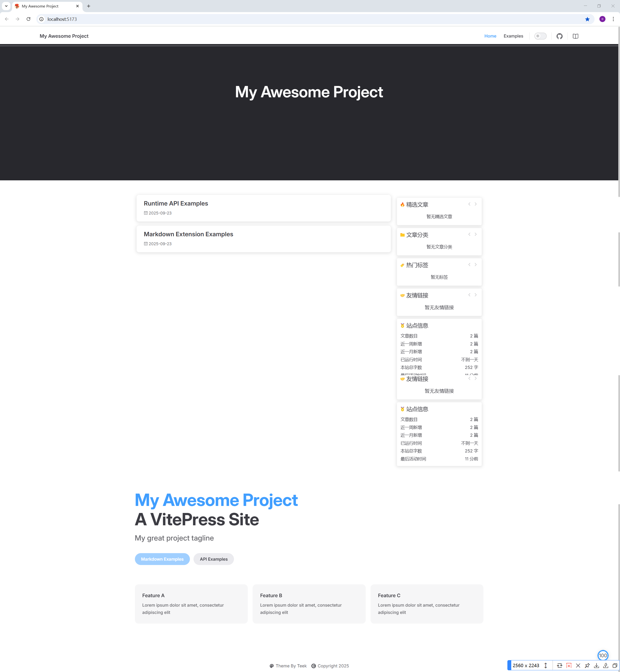Go to next page of 精选文章 card

(475, 204)
